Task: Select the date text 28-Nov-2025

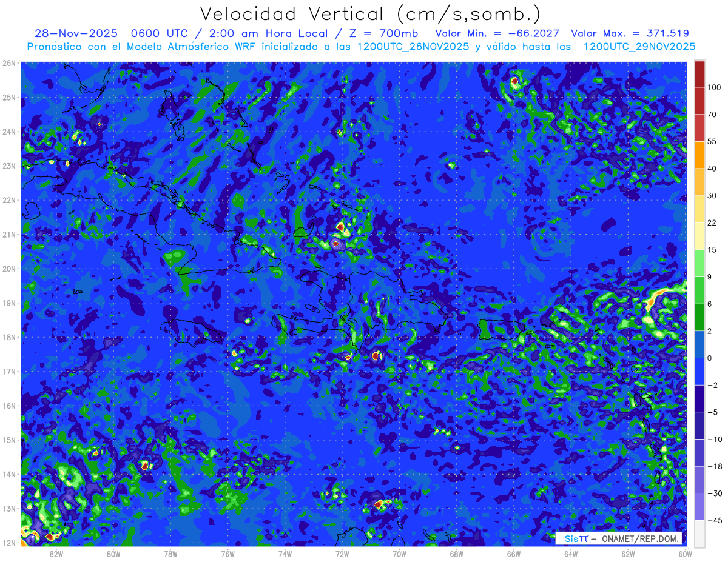Action: coord(75,33)
